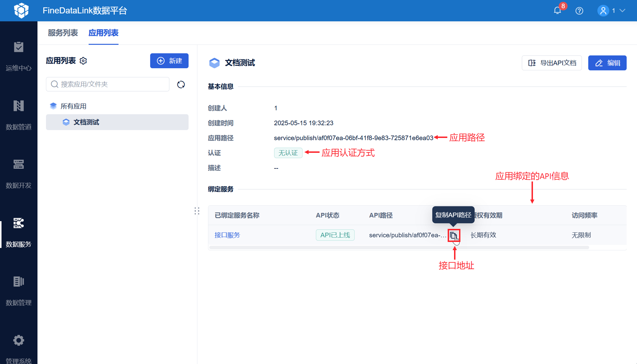The image size is (637, 364).
Task: Open the 接口服务 link
Action: click(x=227, y=235)
